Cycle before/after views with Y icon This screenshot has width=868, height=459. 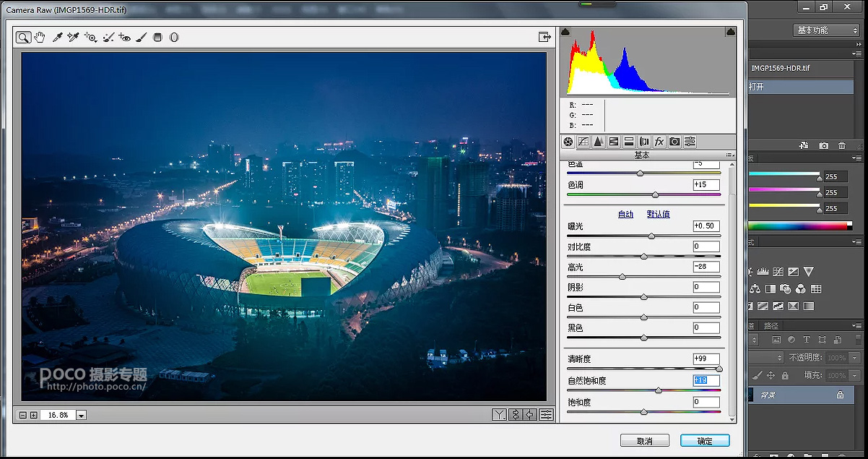pyautogui.click(x=500, y=415)
